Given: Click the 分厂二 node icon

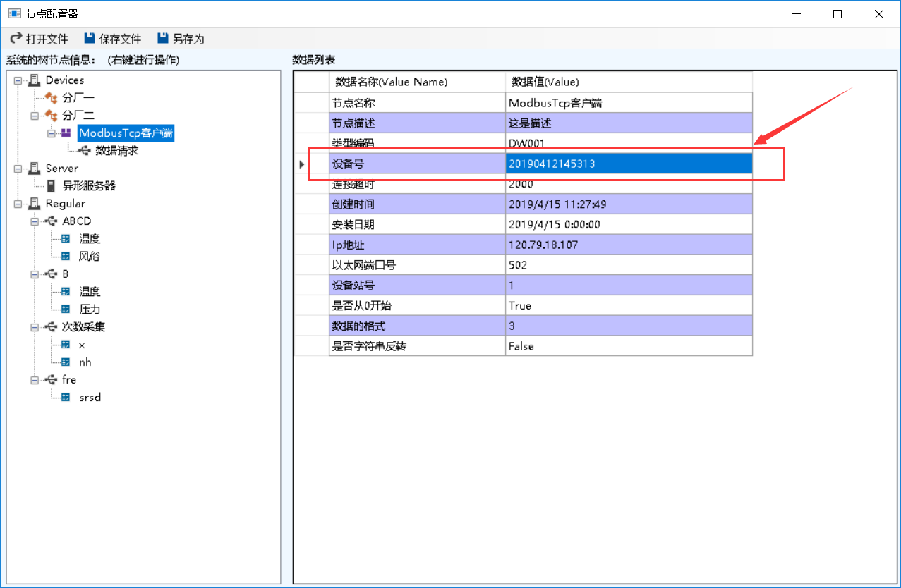Looking at the screenshot, I should 51,115.
